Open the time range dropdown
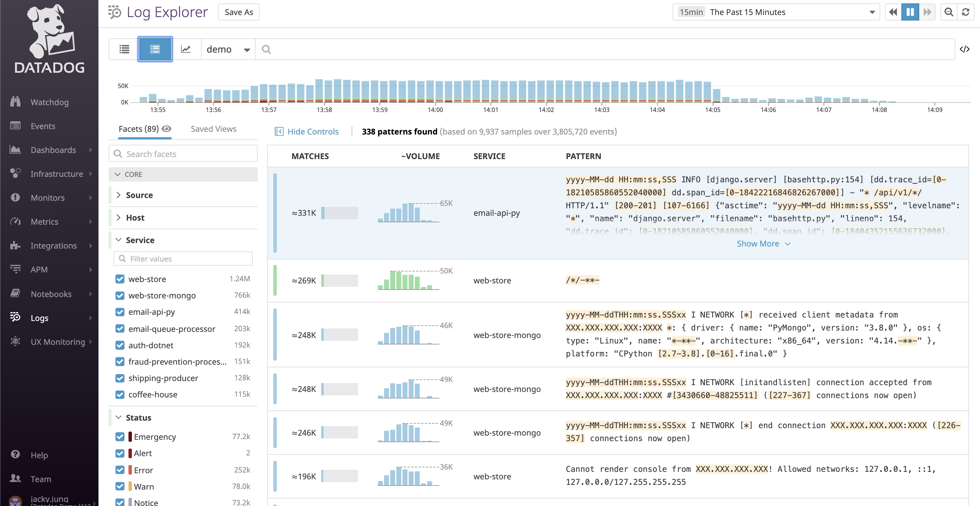The height and width of the screenshot is (506, 980). (776, 12)
